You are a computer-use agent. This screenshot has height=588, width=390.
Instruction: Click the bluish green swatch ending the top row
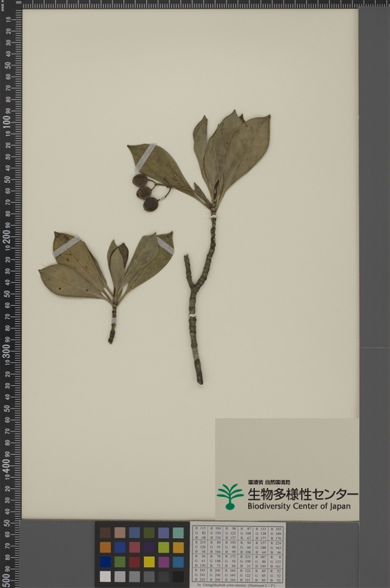[178, 533]
